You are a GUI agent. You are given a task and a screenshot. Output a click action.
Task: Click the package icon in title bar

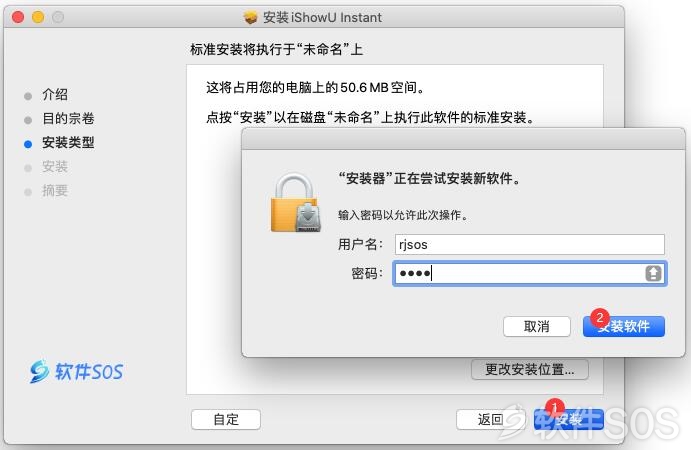coord(250,18)
